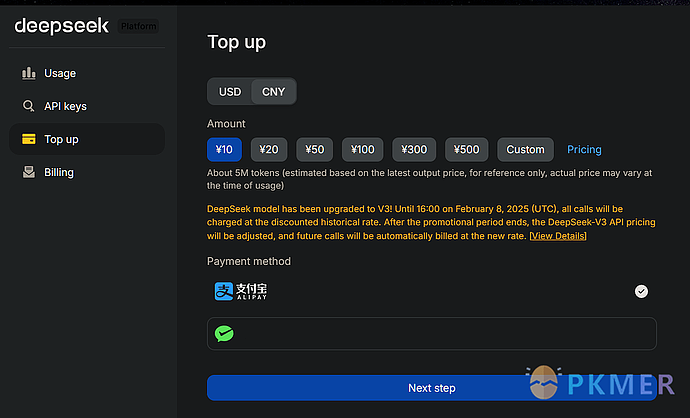
Task: Click the PKMER watermark logo
Action: click(x=604, y=385)
